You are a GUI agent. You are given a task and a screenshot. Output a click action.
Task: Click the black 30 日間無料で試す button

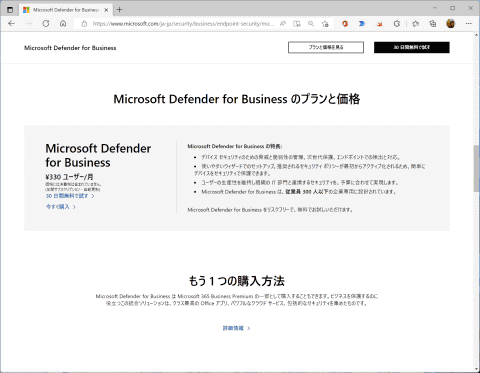click(x=412, y=47)
